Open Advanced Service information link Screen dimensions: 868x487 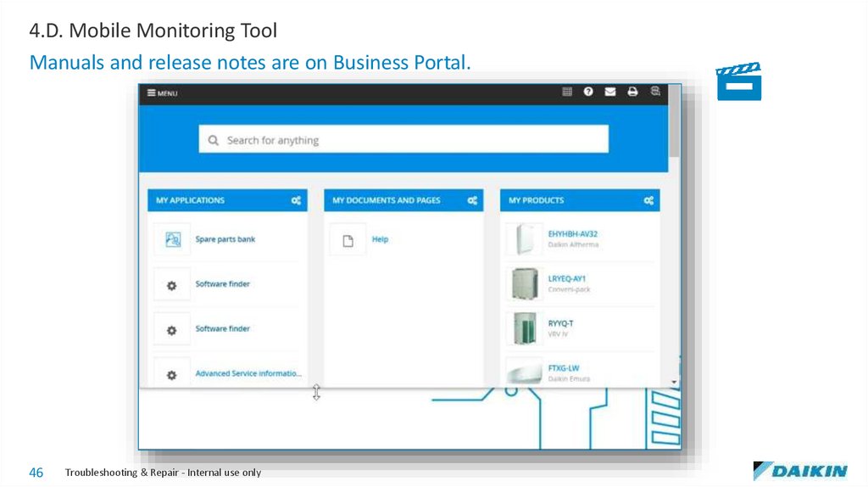tap(248, 373)
